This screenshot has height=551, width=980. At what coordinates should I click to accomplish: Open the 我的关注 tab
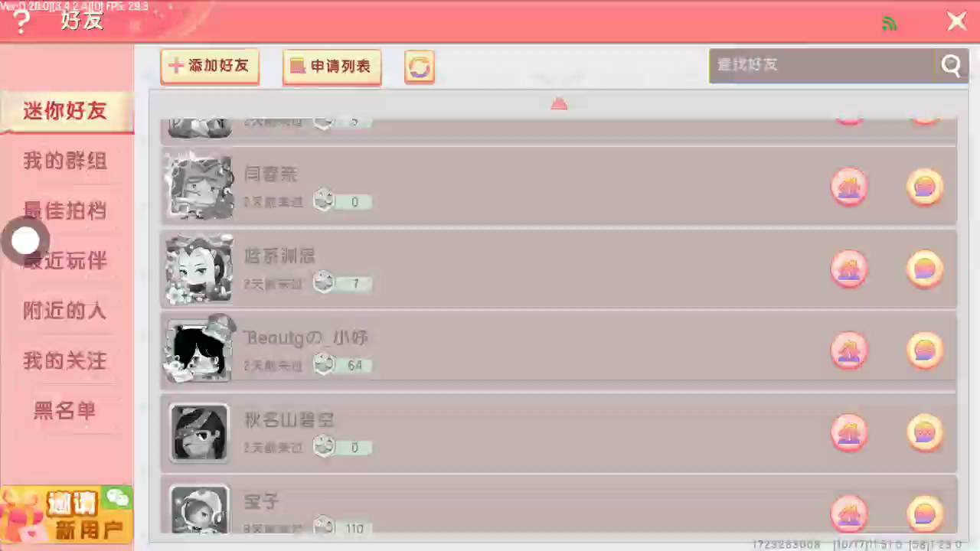(65, 360)
